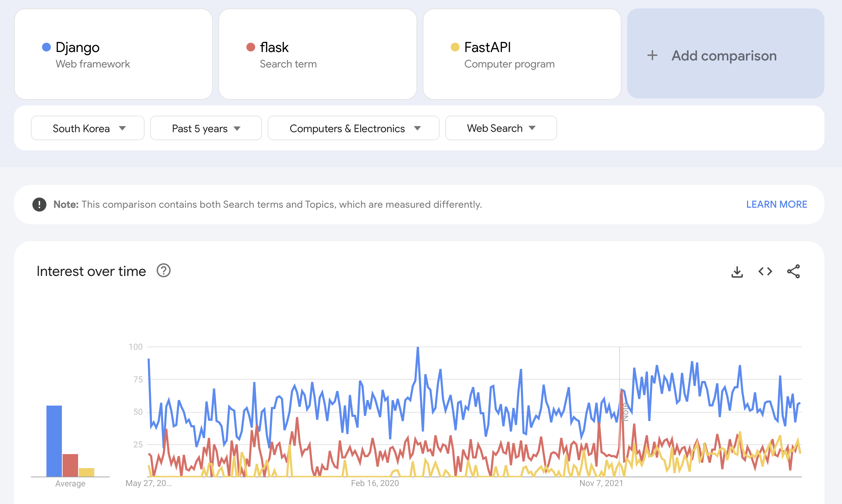Open the Computers & Electronics category dropdown
Screen dimensions: 842x504
pos(353,128)
